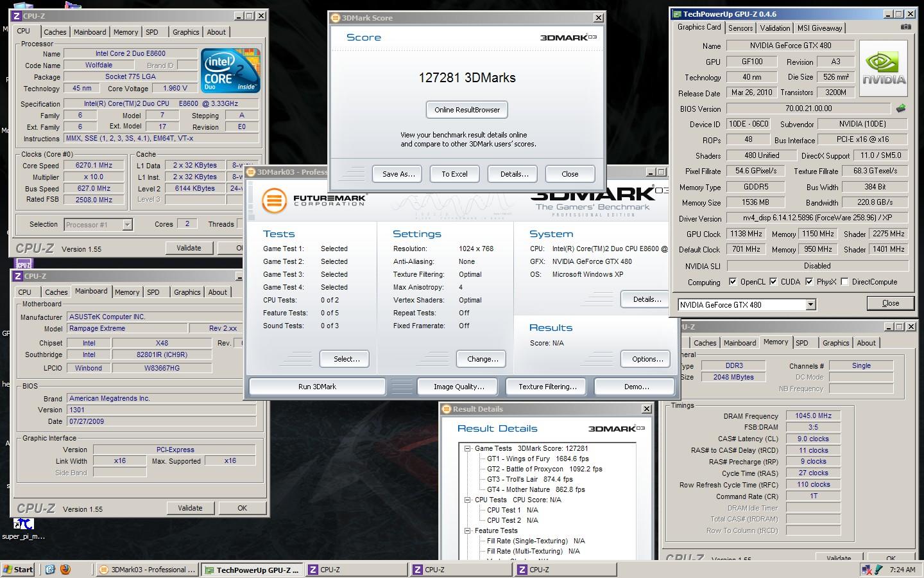Toggle the OpenCL checkbox
The height and width of the screenshot is (578, 924).
733,282
